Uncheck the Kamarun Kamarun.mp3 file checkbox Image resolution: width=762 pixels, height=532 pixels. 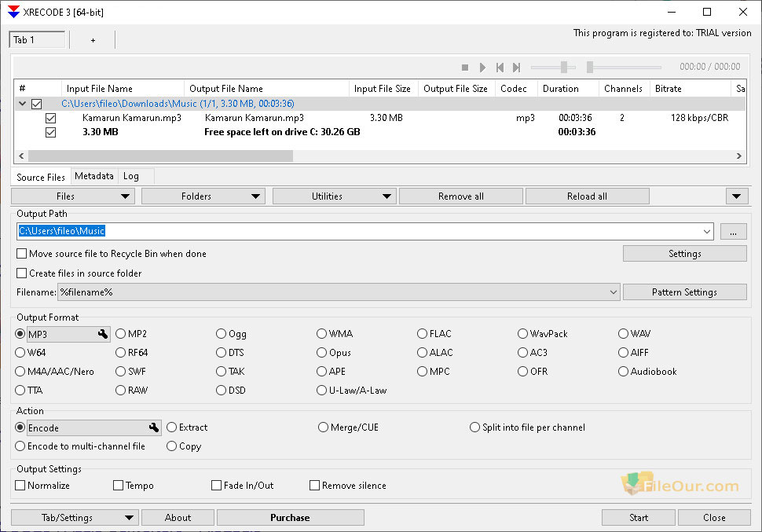pos(50,118)
